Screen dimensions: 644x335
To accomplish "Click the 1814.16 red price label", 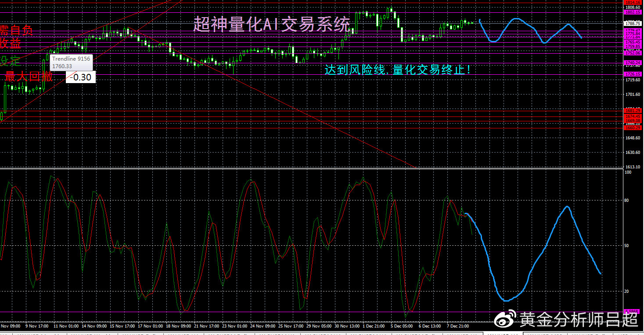I will [x=633, y=2].
